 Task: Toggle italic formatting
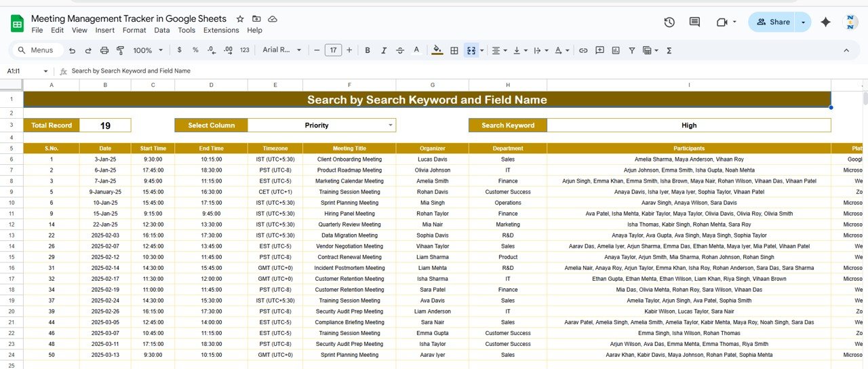(x=384, y=50)
